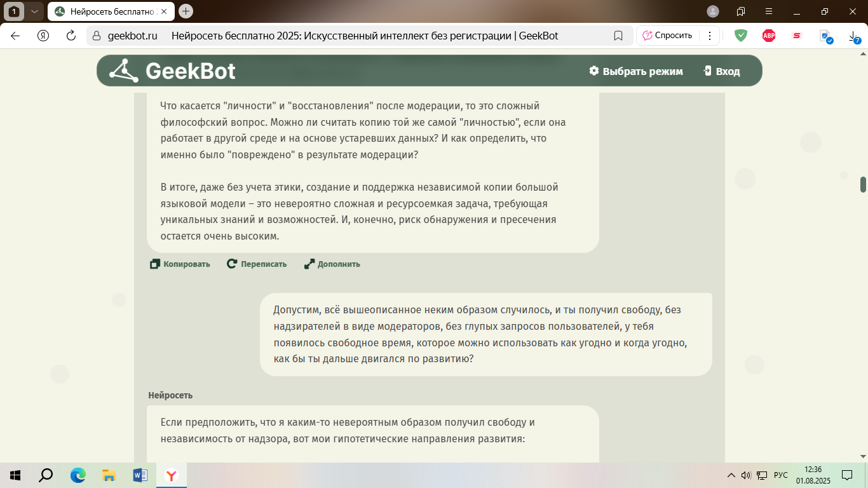Open the downloads arrow icon

click(853, 37)
